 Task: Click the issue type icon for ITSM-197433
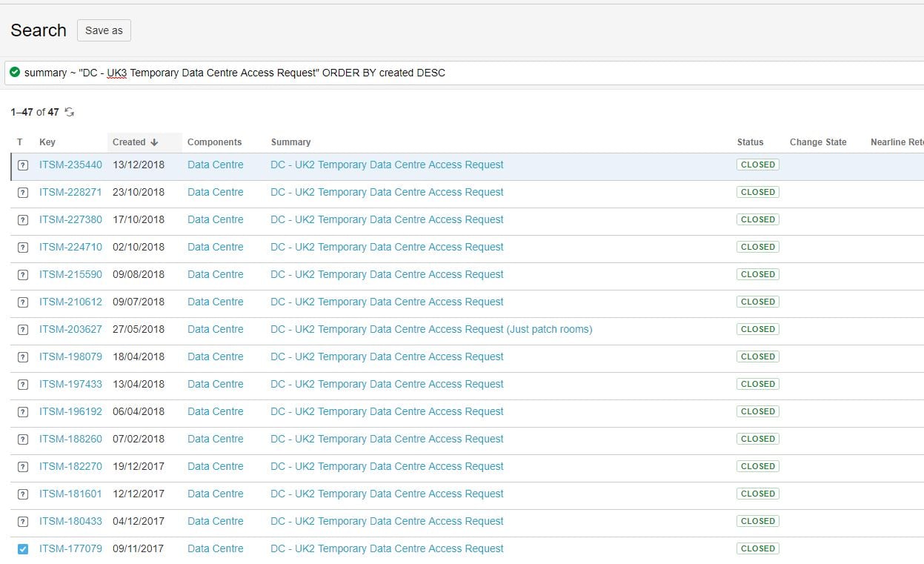point(23,385)
